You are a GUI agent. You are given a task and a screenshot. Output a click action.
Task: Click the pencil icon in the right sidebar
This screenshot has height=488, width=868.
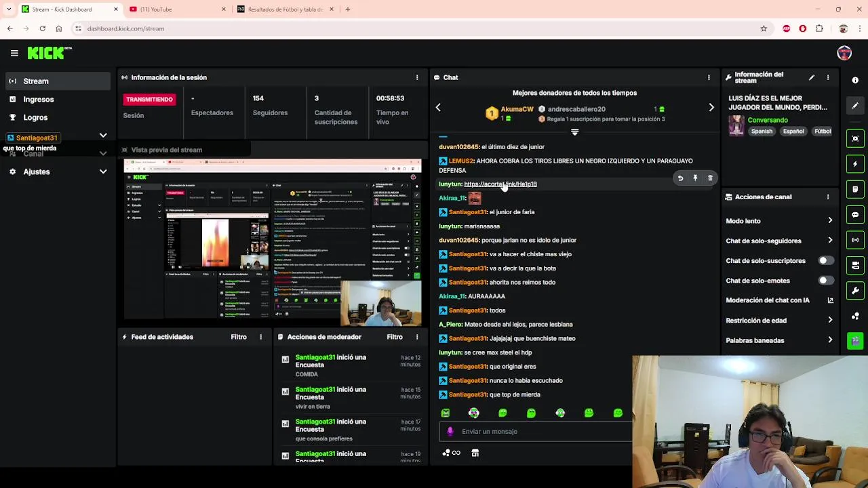(x=855, y=106)
